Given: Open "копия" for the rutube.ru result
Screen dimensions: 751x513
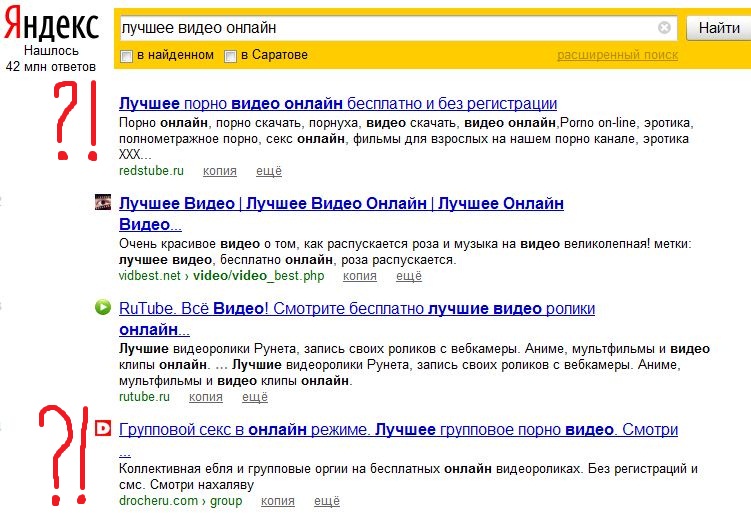Looking at the screenshot, I should (205, 397).
